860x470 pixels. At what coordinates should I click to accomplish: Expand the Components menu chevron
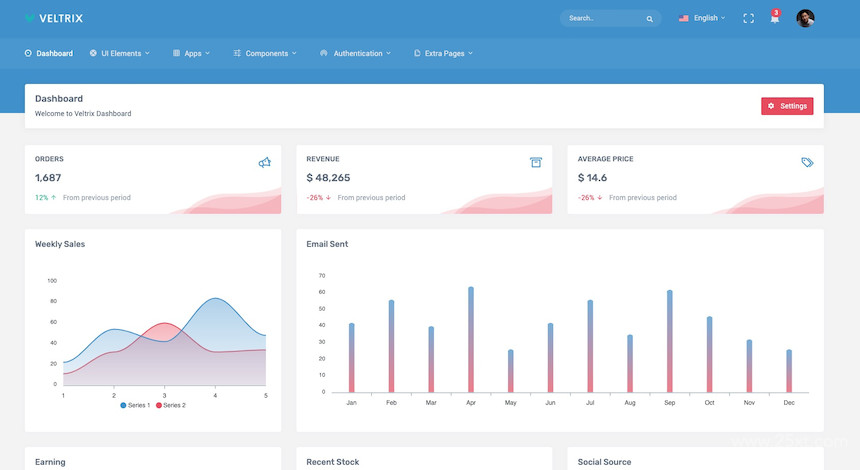coord(294,53)
